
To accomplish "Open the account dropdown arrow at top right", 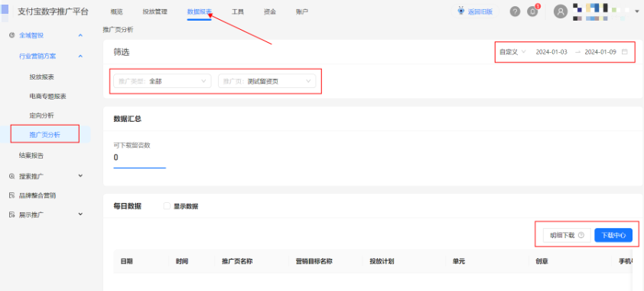I will (x=637, y=12).
